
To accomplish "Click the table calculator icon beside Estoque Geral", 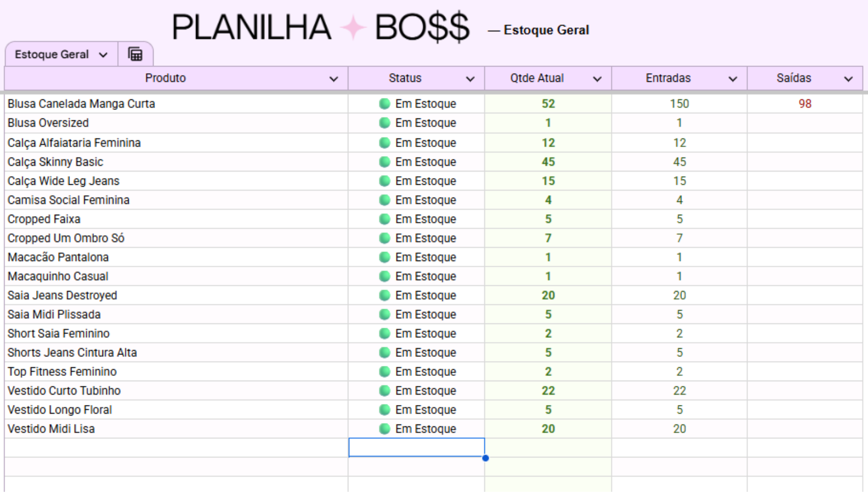I will click(x=135, y=54).
